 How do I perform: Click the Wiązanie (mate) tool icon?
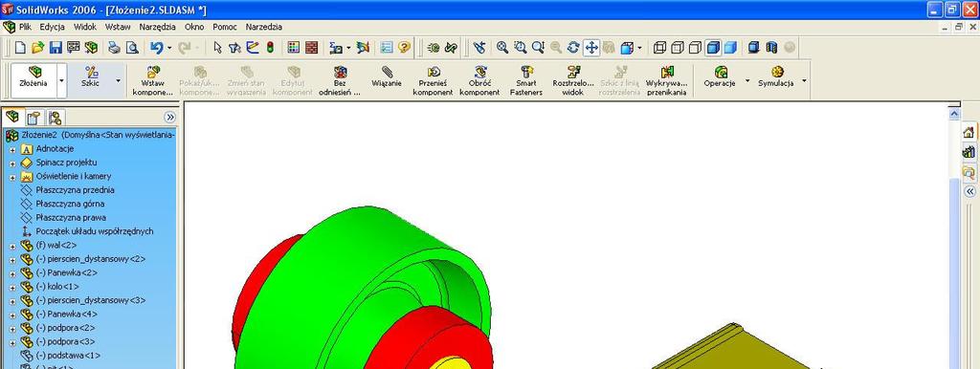click(387, 72)
